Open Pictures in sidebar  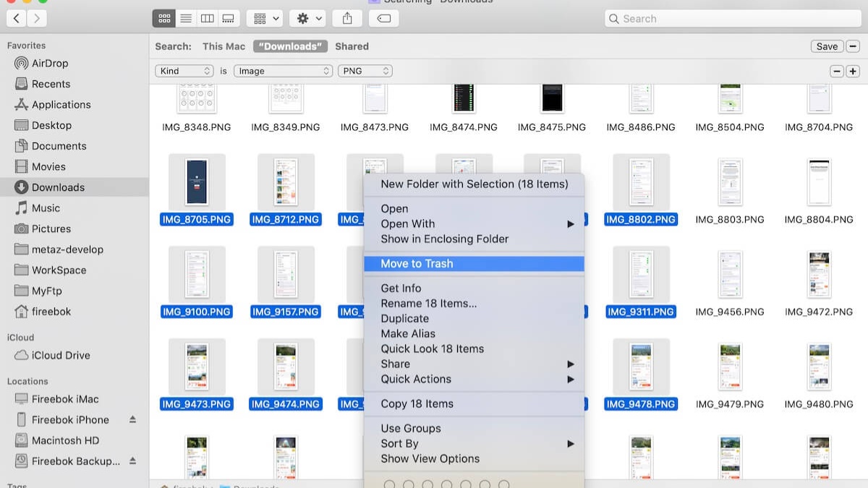(51, 228)
